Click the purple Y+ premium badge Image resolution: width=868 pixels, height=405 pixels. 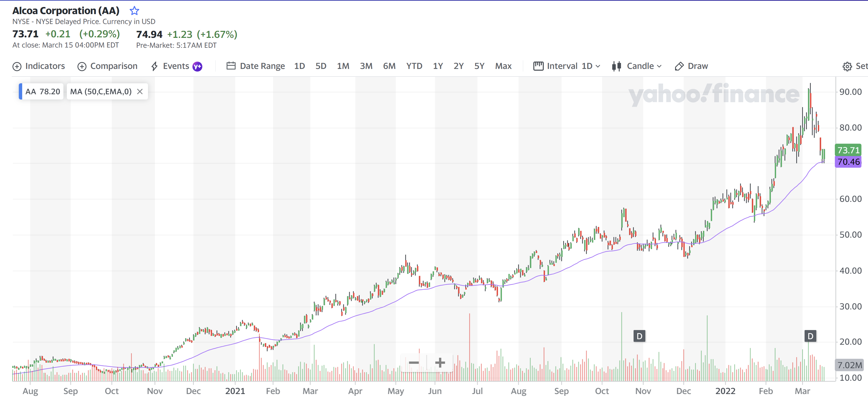click(197, 66)
